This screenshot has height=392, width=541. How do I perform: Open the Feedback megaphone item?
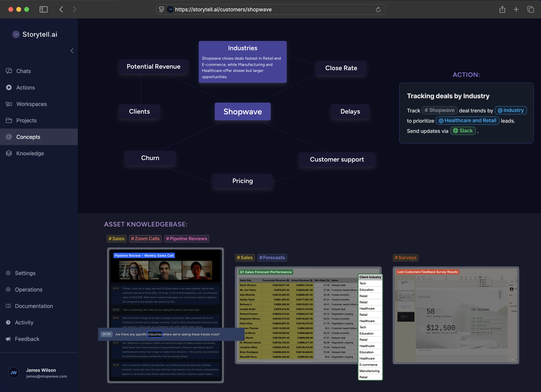coord(27,339)
